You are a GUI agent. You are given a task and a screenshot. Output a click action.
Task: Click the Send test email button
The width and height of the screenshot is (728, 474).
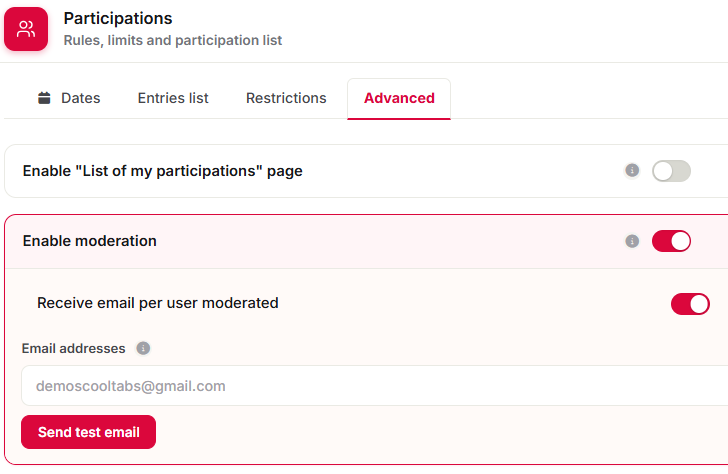(89, 432)
